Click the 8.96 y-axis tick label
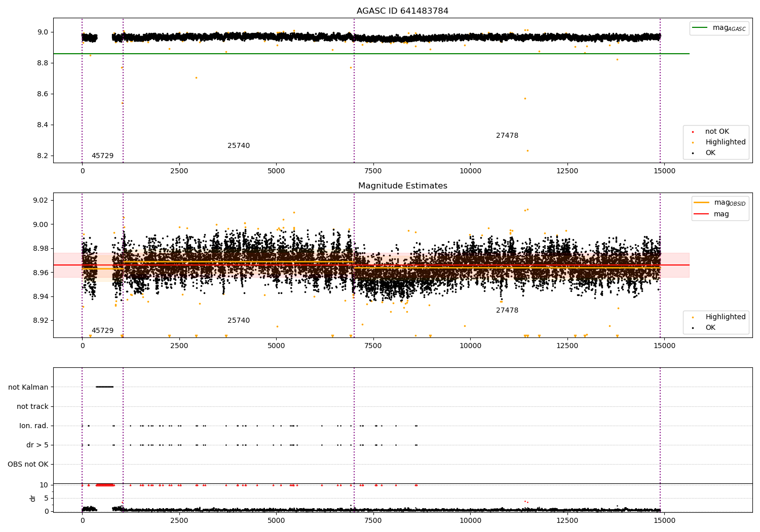Viewport: 760px width, 532px height. (x=41, y=273)
